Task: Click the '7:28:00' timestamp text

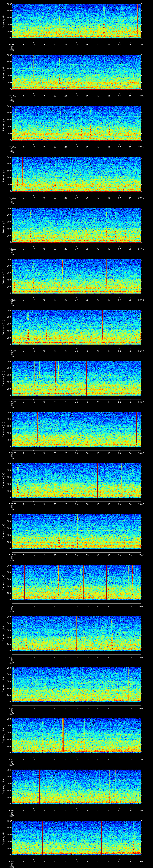Action: [x=12, y=657]
